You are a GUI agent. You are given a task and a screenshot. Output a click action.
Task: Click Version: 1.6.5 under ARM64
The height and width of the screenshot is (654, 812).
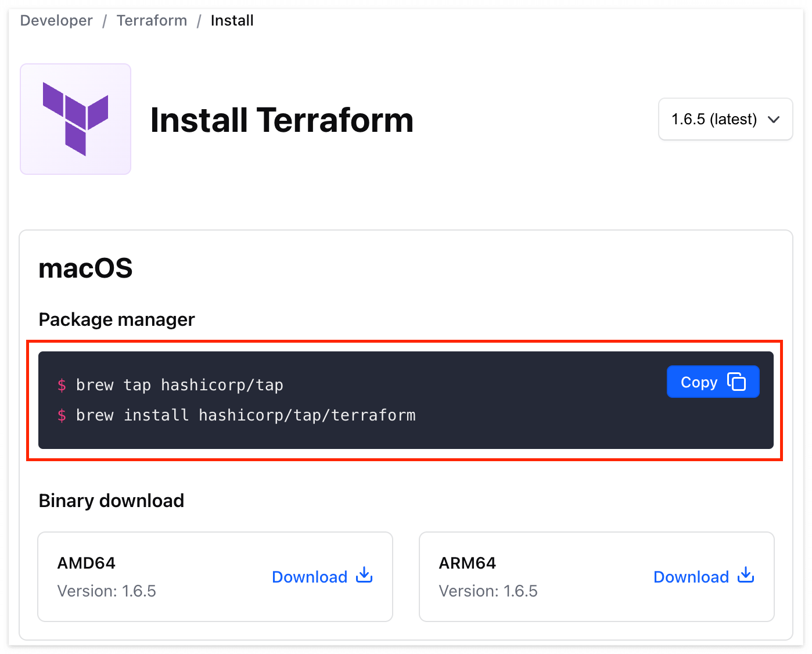point(488,591)
